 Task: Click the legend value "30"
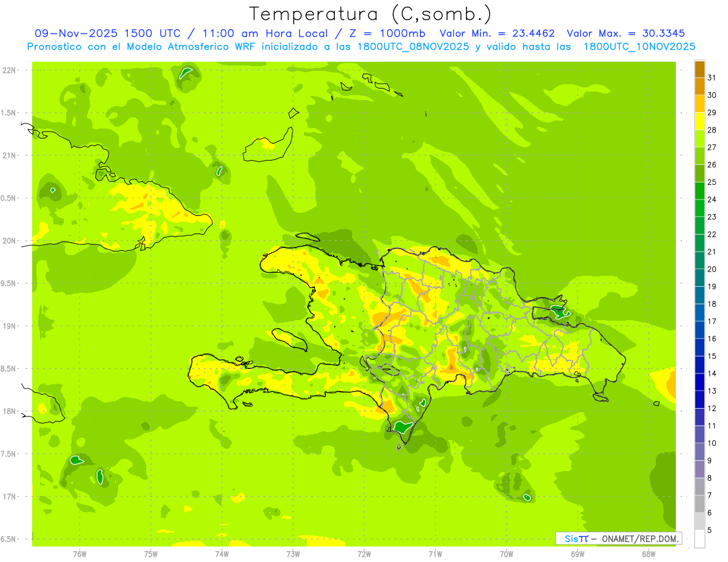coord(712,95)
